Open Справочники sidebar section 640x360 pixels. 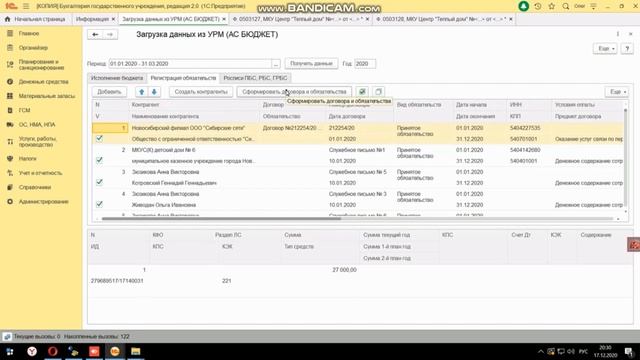35,187
